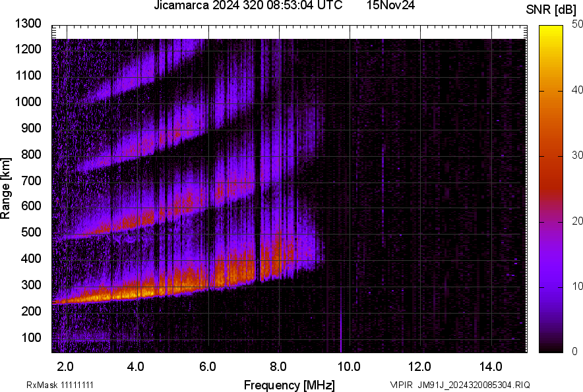Click the 500 range tick label
The width and height of the screenshot is (583, 392).
31,233
